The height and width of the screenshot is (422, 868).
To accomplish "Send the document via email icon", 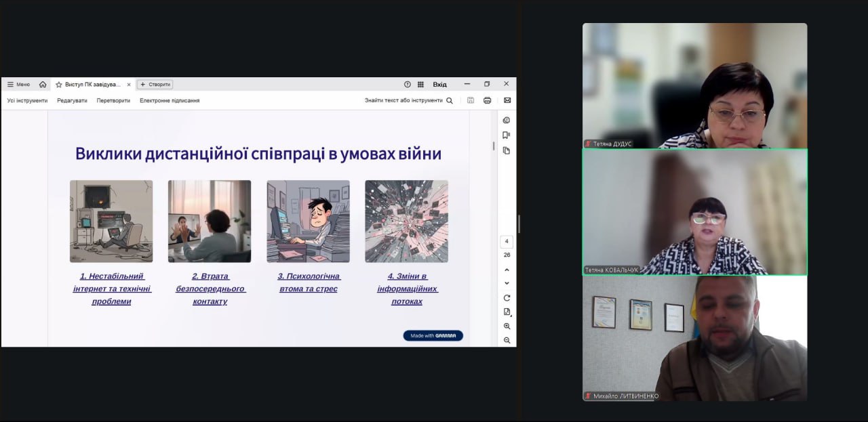I will coord(507,100).
